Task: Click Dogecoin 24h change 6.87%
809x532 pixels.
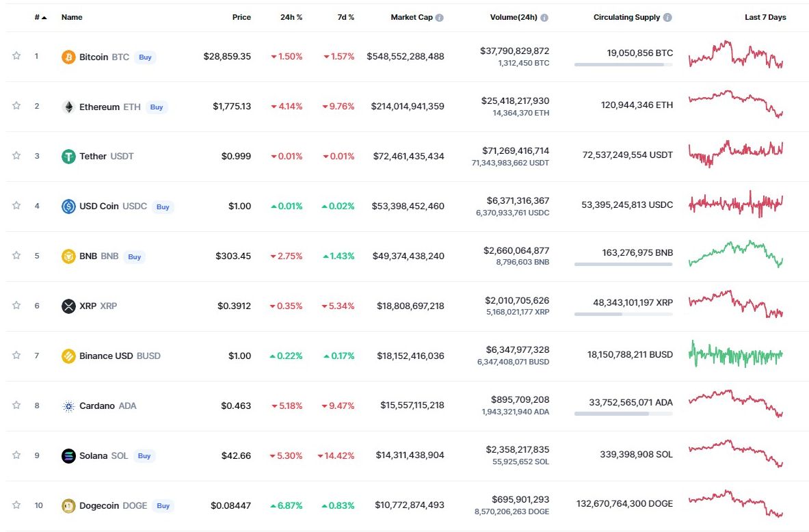Action: (x=287, y=506)
